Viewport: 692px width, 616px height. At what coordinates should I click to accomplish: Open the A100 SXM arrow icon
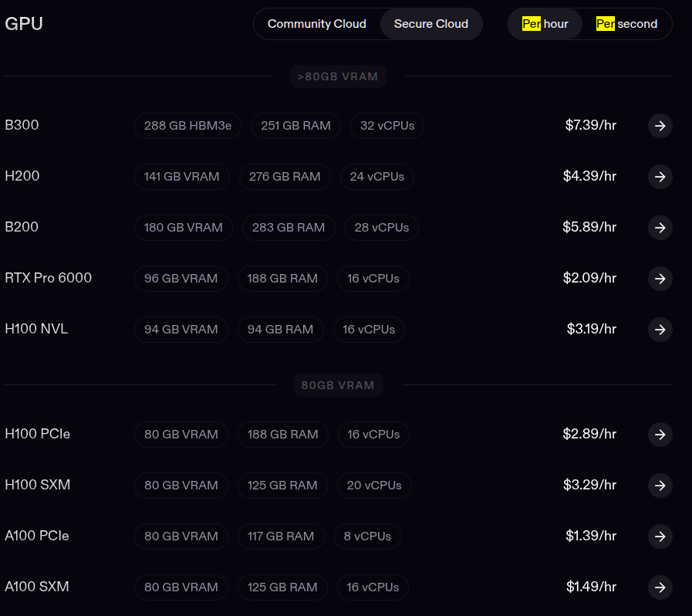pyautogui.click(x=660, y=587)
